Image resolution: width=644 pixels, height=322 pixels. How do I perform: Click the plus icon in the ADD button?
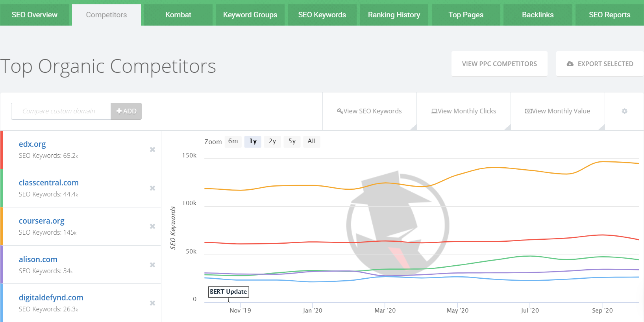119,111
